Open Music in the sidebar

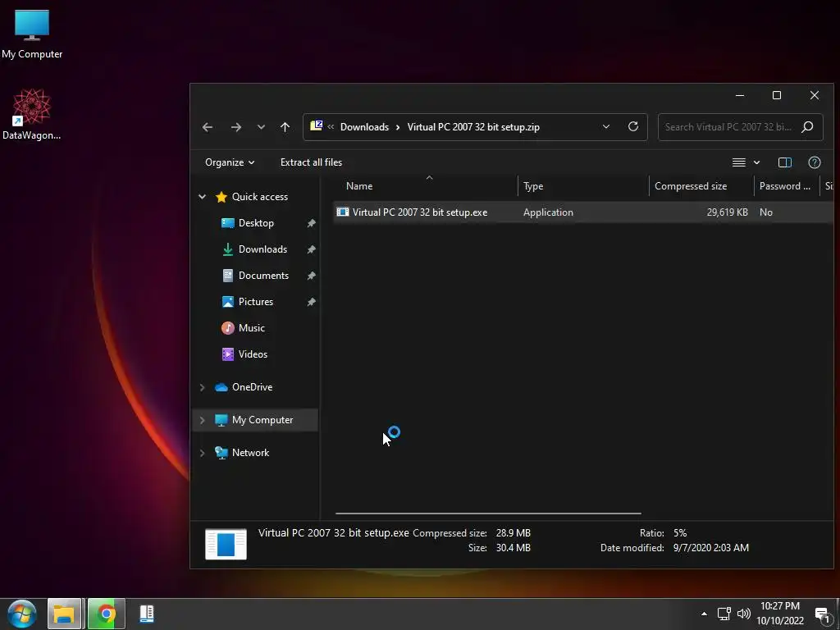coord(251,328)
